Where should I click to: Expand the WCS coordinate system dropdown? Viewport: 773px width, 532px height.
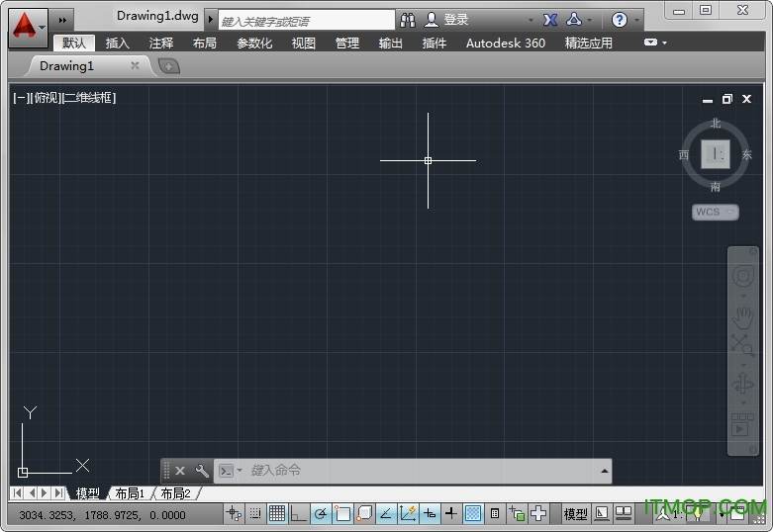pyautogui.click(x=715, y=212)
